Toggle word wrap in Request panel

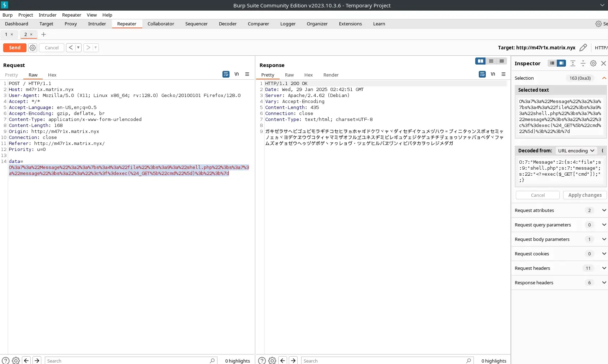[x=226, y=74]
